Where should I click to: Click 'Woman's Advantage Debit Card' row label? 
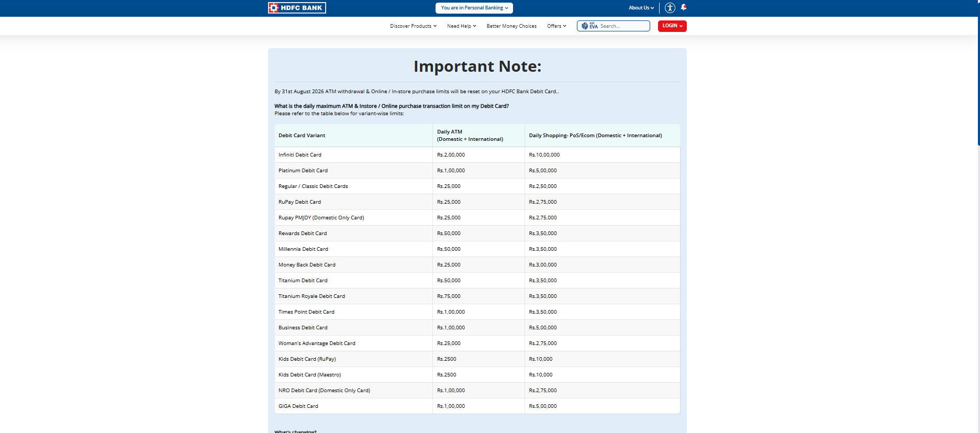pyautogui.click(x=317, y=343)
